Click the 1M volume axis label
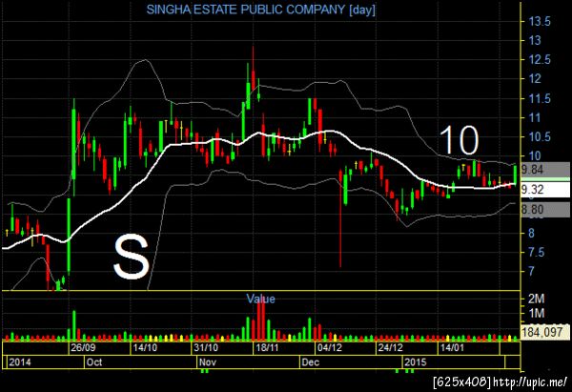 coord(536,313)
